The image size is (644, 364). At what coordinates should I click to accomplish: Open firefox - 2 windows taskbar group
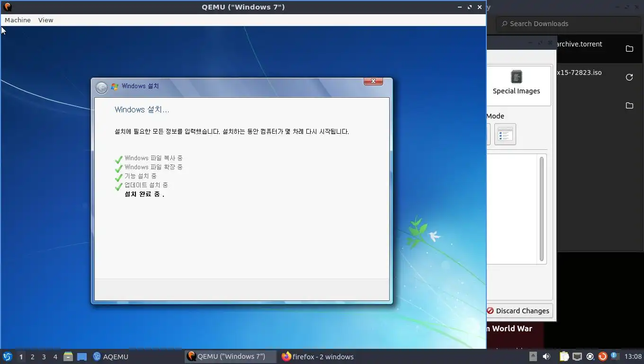317,356
